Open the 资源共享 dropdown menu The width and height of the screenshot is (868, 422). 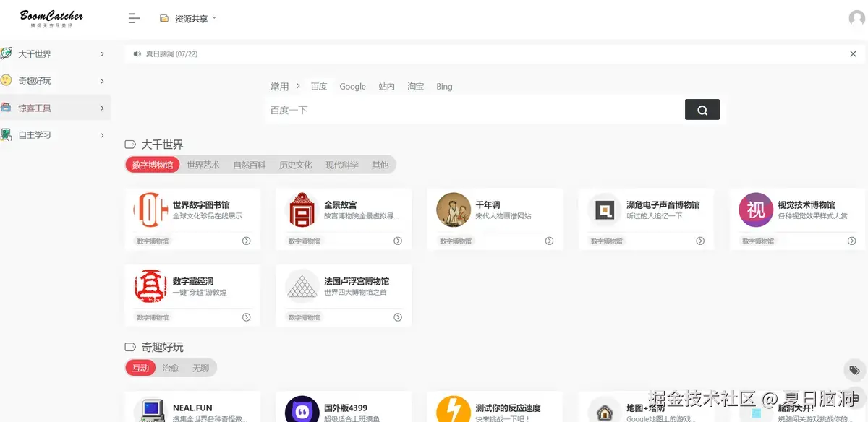[188, 18]
